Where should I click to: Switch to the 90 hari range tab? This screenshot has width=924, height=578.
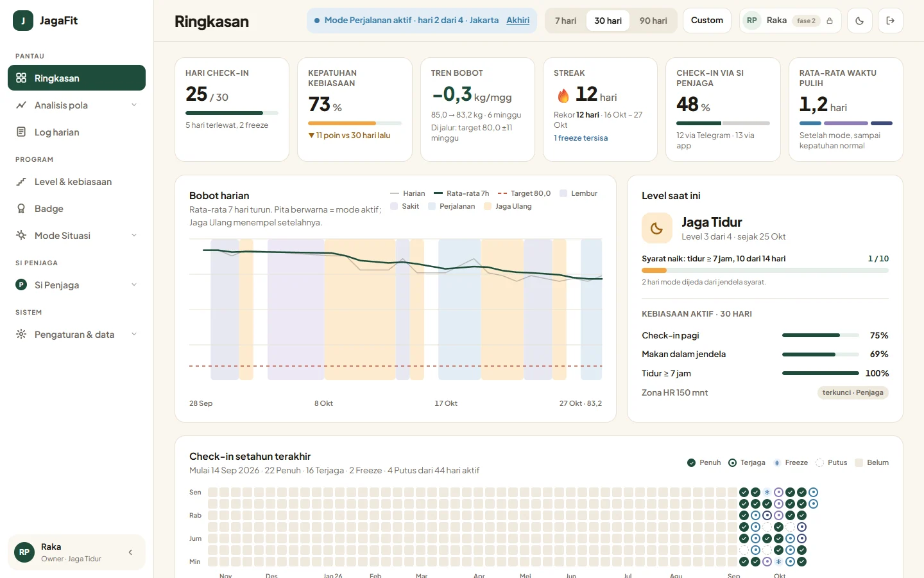click(653, 21)
